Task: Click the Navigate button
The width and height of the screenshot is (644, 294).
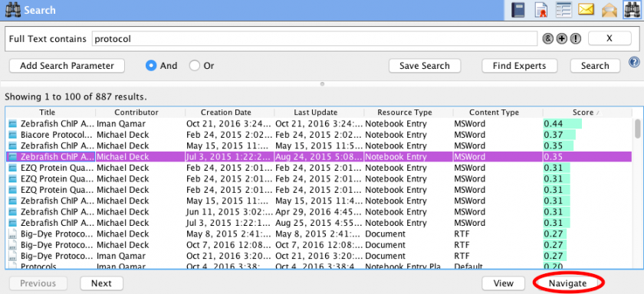Action: click(567, 283)
